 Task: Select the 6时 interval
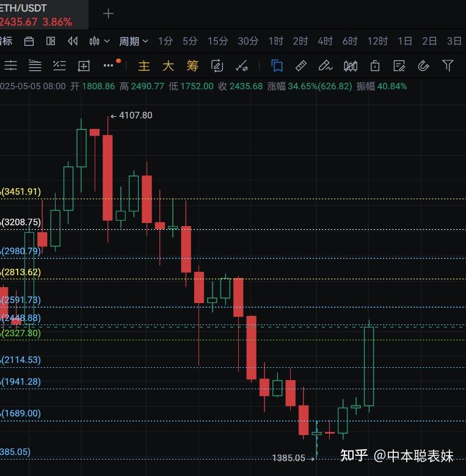click(x=350, y=41)
